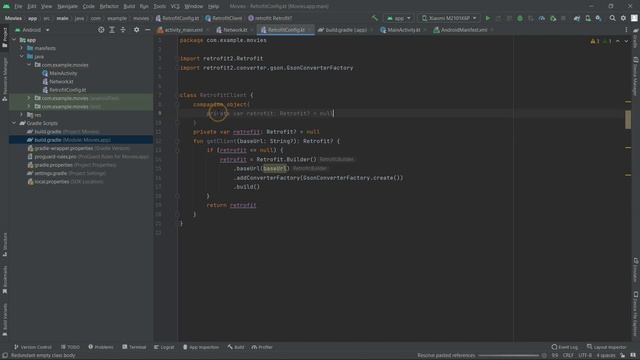Go to next highlighted problem arrow

click(626, 41)
